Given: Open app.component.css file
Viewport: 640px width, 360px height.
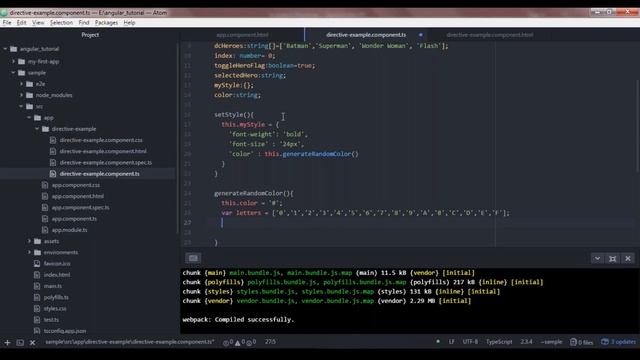Looking at the screenshot, I should [x=76, y=185].
